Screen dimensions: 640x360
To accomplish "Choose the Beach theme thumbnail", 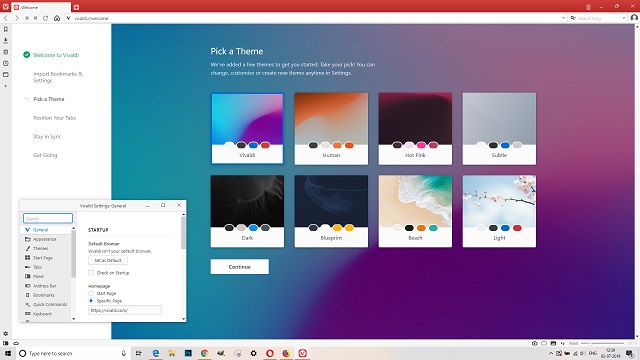I will (415, 211).
